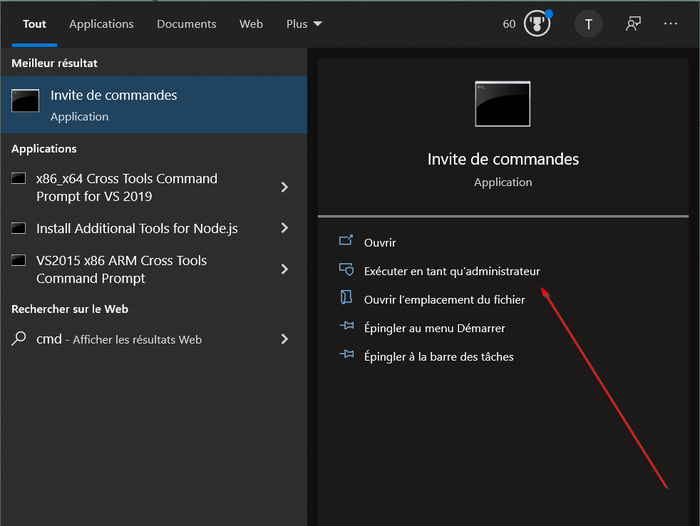This screenshot has width=700, height=526.
Task: Choose Exécuter en tant qu'administrateur
Action: point(452,271)
